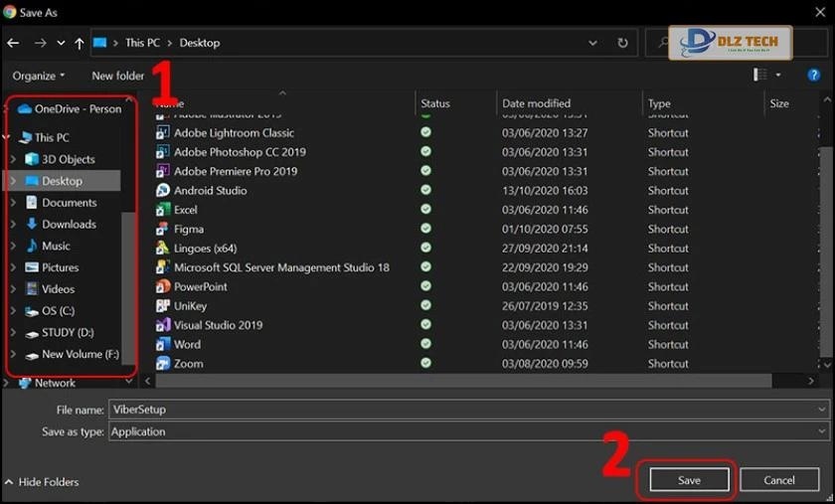Expand the 3D Objects tree node
This screenshot has height=504, width=835.
pos(13,159)
